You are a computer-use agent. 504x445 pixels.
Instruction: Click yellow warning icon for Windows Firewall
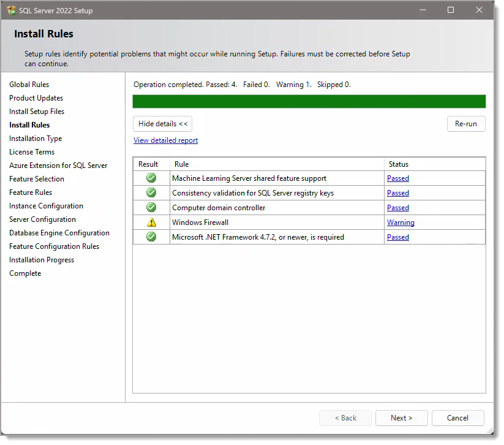[151, 222]
